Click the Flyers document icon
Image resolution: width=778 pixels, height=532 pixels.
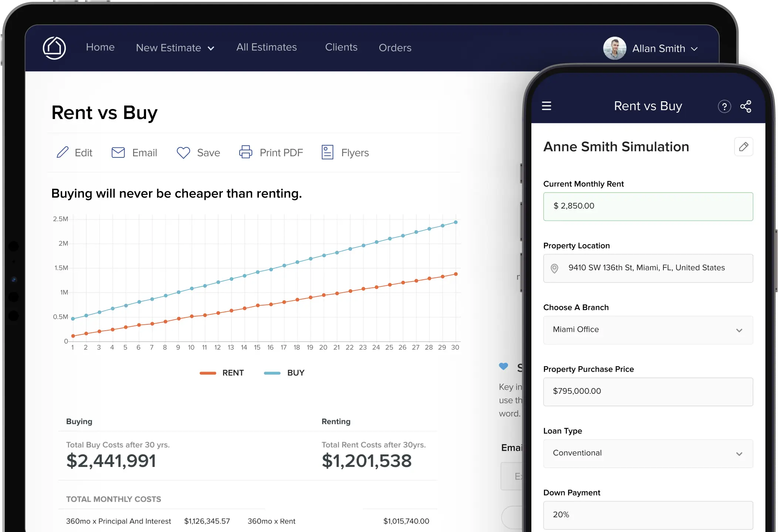[x=327, y=152]
